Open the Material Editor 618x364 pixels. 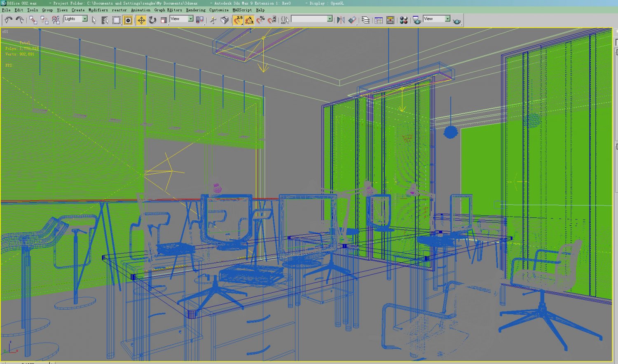(404, 20)
